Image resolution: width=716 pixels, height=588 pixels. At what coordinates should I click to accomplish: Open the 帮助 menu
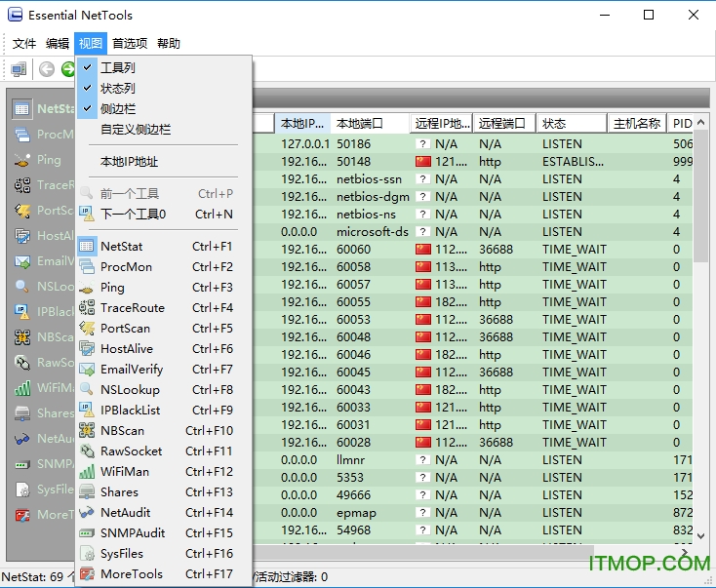[169, 43]
